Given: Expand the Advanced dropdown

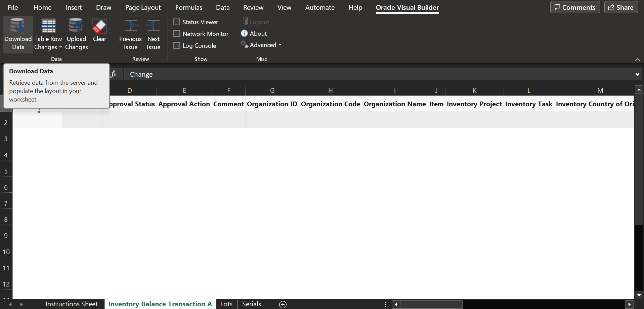Looking at the screenshot, I should [x=261, y=45].
